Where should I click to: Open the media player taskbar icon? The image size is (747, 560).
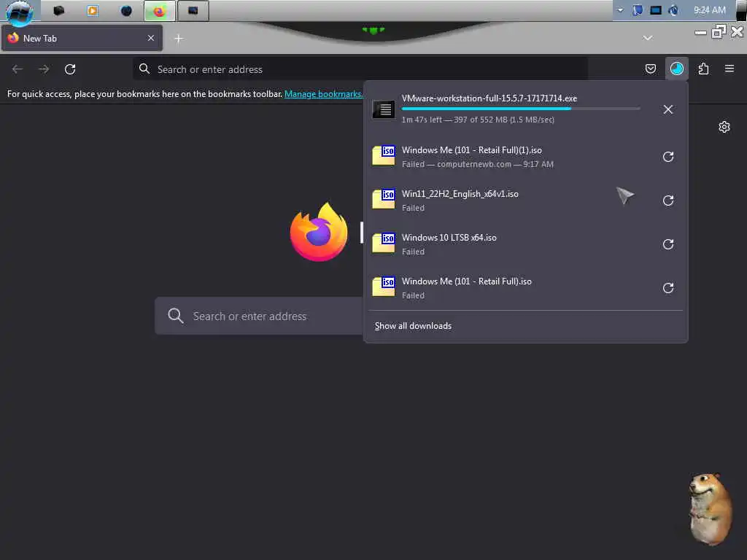coord(93,10)
